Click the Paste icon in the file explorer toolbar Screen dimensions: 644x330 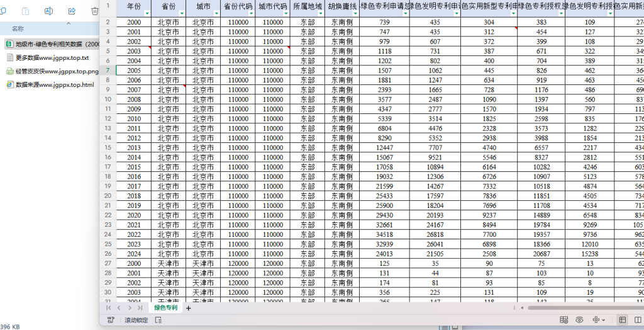(x=25, y=11)
